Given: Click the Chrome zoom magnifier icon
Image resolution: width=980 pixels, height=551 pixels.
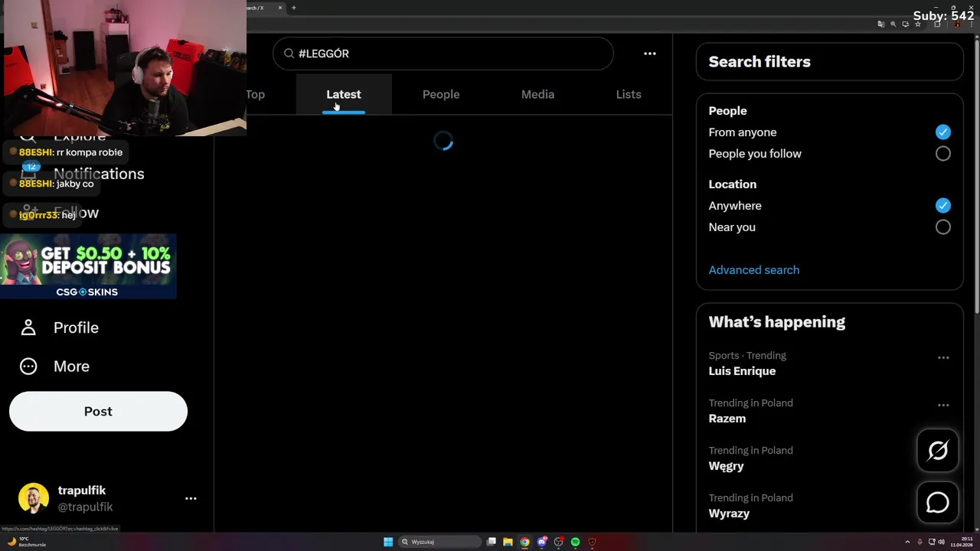Looking at the screenshot, I should tap(893, 24).
